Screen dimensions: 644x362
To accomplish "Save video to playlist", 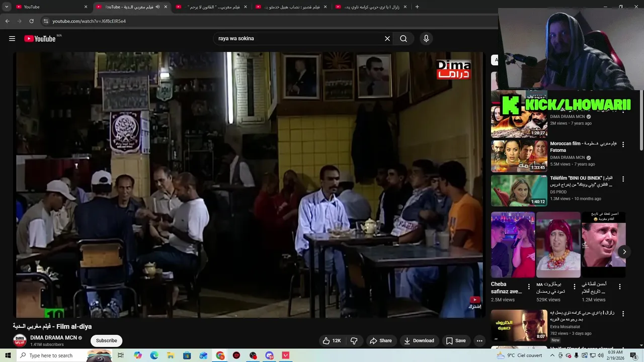I will 456,340.
